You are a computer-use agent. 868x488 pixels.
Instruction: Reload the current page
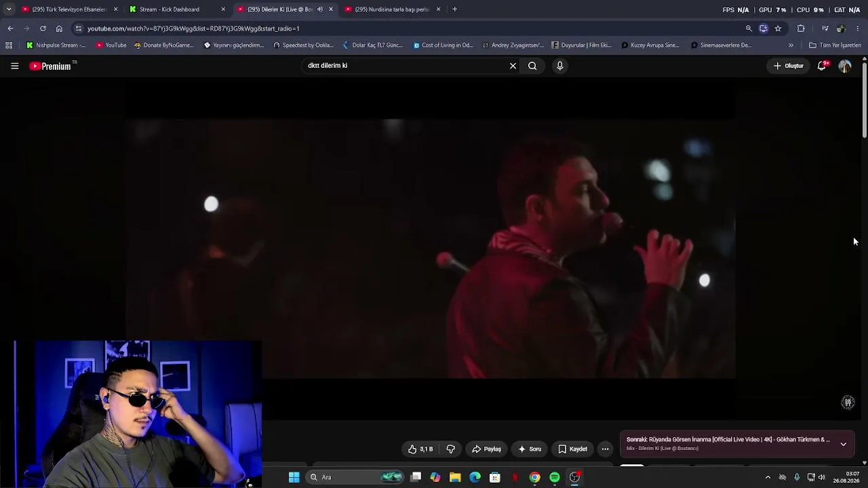tap(43, 28)
